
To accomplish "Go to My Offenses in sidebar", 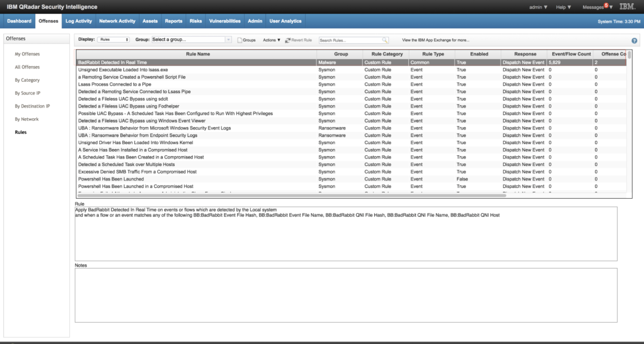I will coord(27,54).
